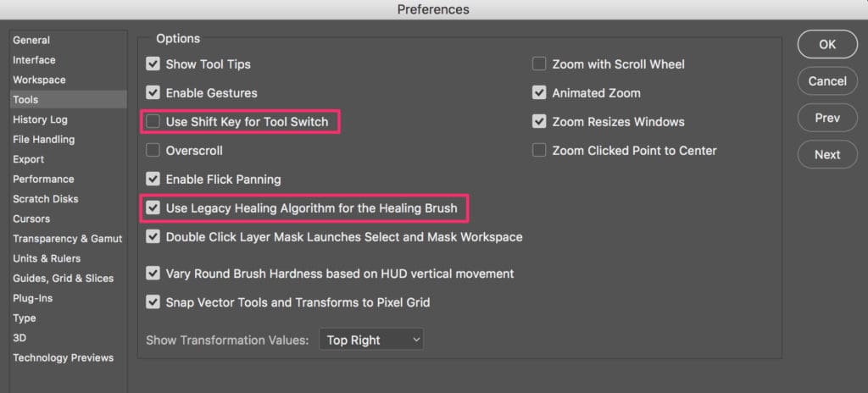This screenshot has height=393, width=868.
Task: Click the Next button
Action: [x=827, y=154]
